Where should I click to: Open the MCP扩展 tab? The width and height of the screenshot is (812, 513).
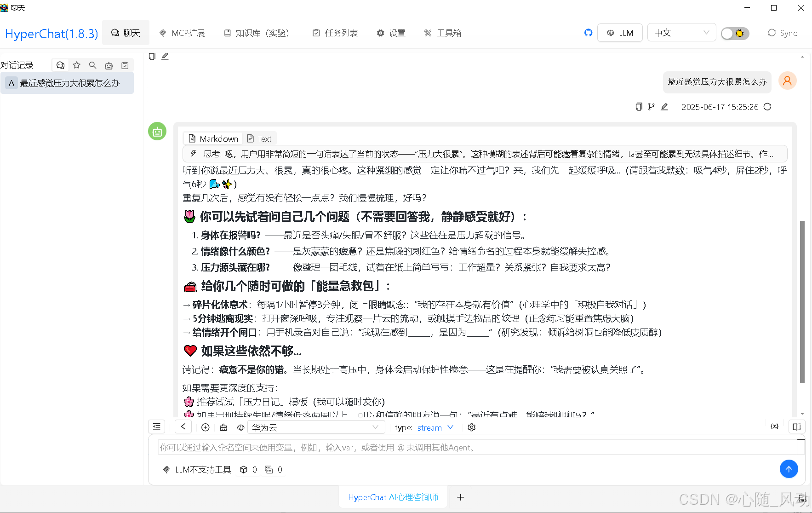[182, 33]
